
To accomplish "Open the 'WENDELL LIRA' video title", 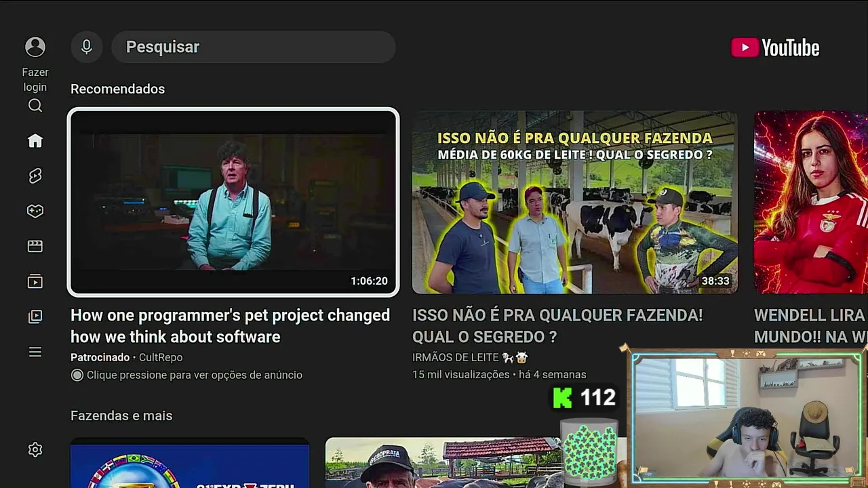I will 811,326.
